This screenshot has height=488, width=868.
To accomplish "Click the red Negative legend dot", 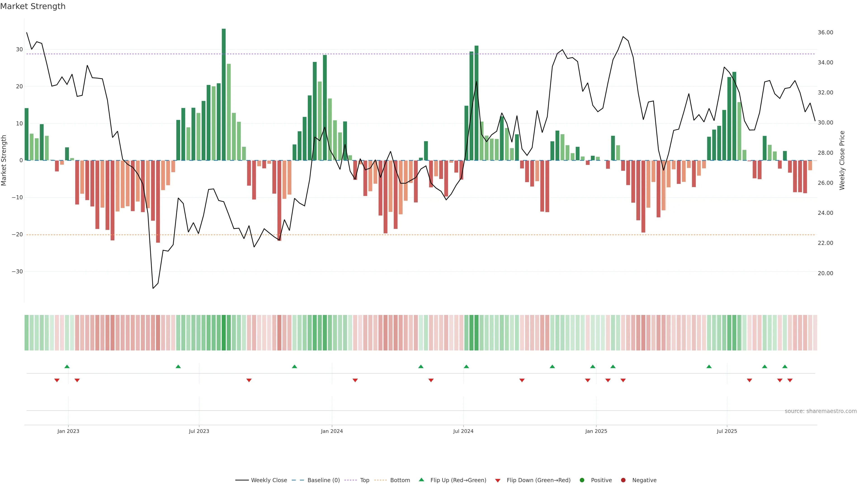I will [623, 480].
